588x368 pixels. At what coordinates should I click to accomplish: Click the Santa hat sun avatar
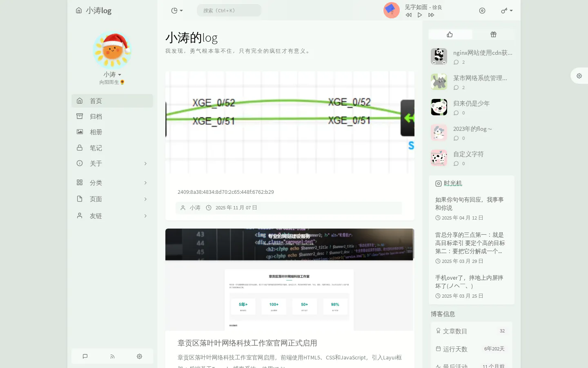112,50
